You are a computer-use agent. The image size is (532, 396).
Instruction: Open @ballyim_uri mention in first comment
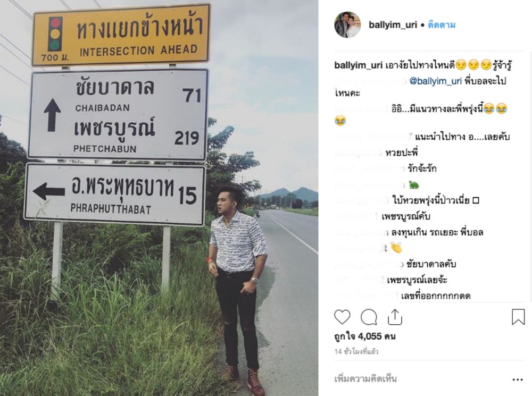pos(435,81)
